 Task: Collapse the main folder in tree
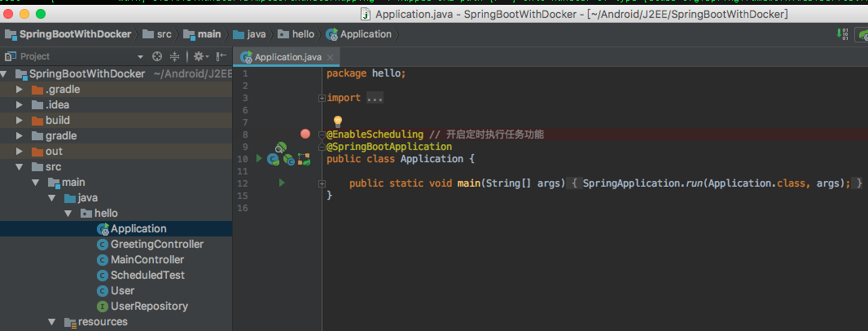(x=36, y=183)
